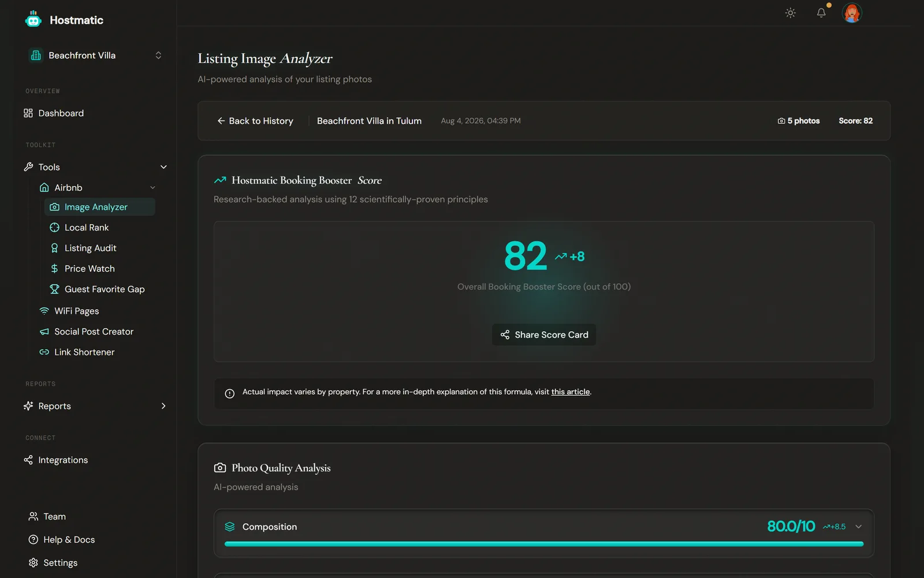This screenshot has height=578, width=924.
Task: Collapse the Airbnb submenu chevron
Action: [x=152, y=188]
